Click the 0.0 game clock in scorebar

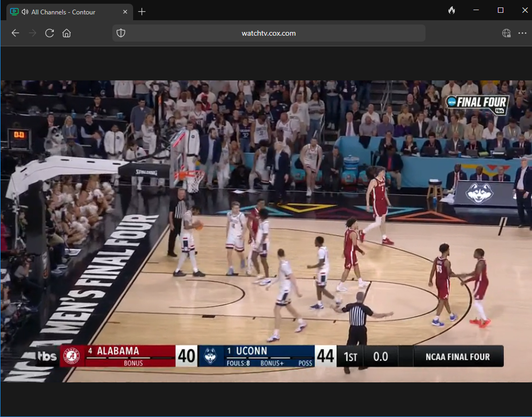(380, 356)
